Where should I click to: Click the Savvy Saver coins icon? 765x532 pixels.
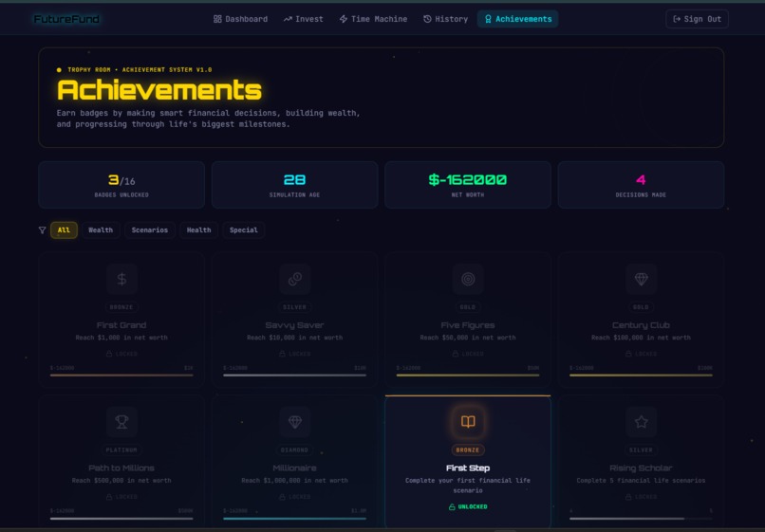coord(294,279)
